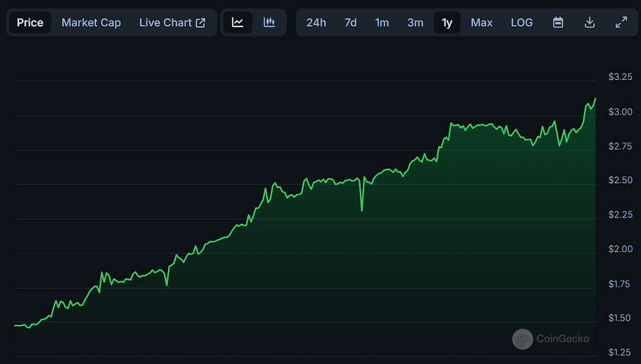Select the 1y time range
This screenshot has height=364, width=641.
point(447,23)
